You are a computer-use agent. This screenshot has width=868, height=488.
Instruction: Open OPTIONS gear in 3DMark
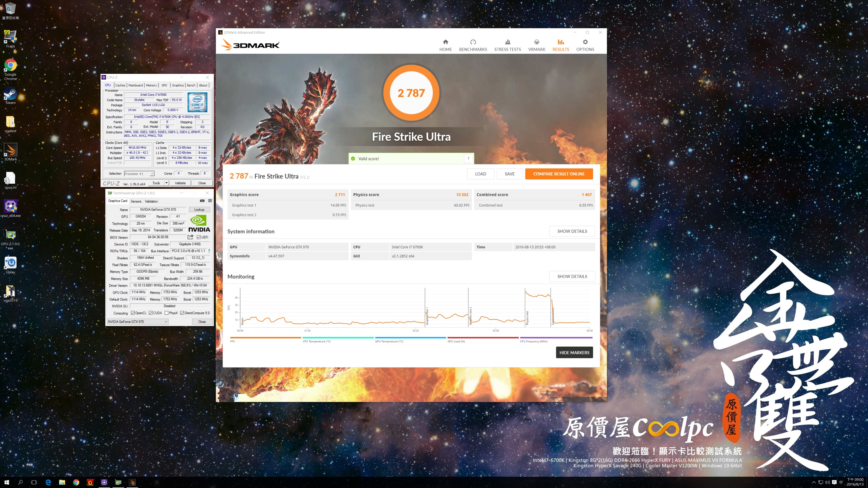(585, 45)
